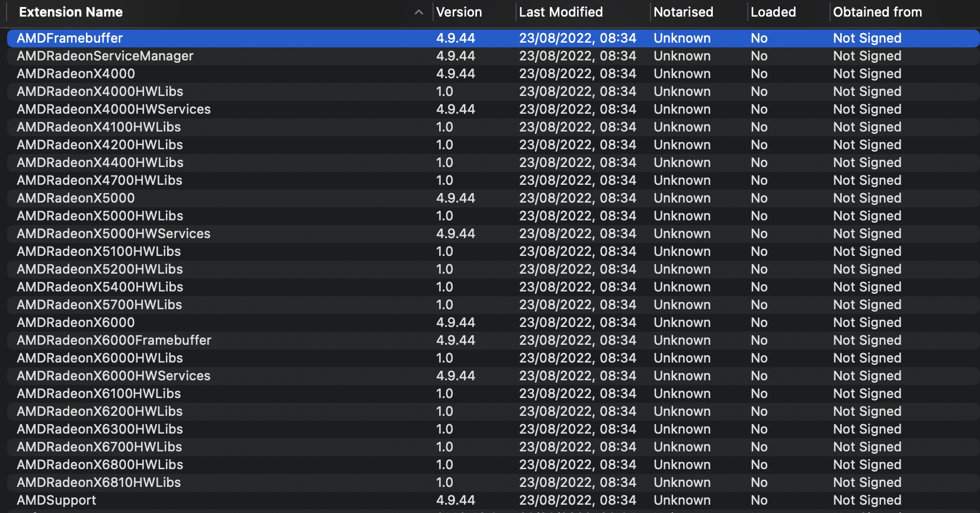Select the AMDRadeonX5400HWLibs row
The width and height of the screenshot is (980, 513).
pyautogui.click(x=493, y=287)
